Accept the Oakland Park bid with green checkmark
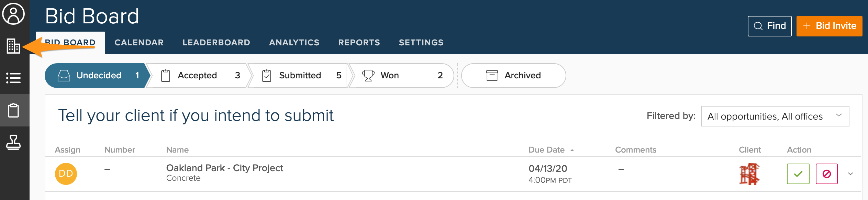Screen dimensions: 868x200 pos(798,174)
